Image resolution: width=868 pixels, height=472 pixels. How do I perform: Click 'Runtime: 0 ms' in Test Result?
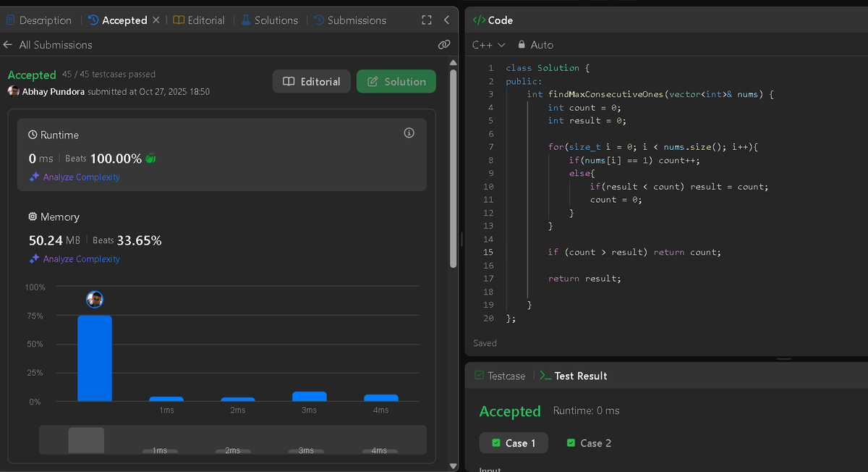coord(586,410)
